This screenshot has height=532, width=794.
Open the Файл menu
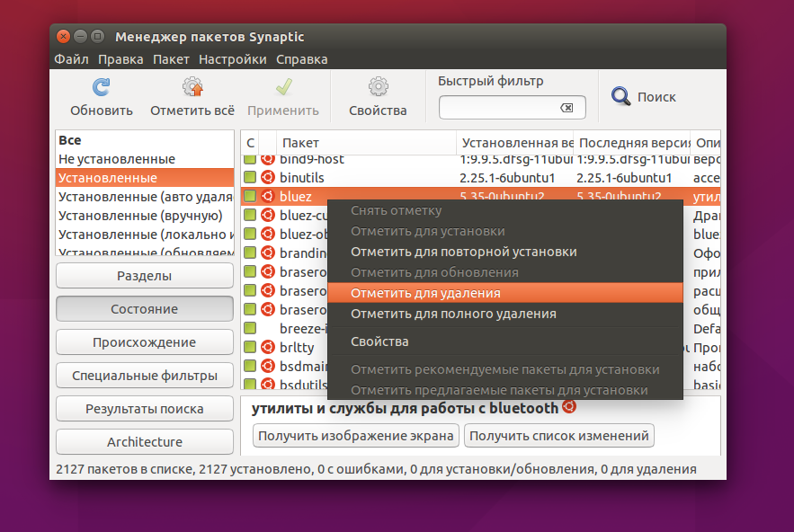71,59
